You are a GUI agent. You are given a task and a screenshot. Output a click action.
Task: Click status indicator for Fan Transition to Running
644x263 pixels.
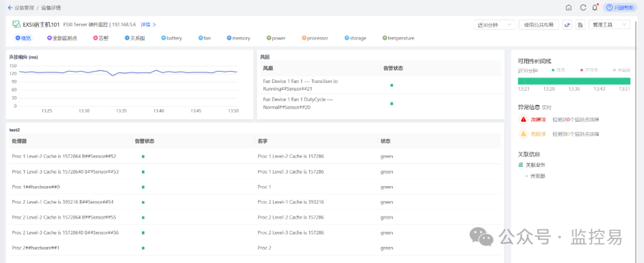tap(391, 85)
